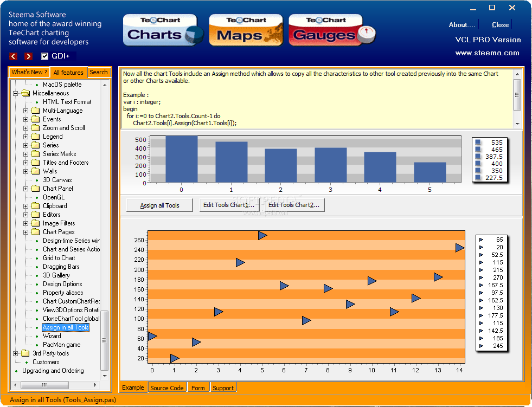This screenshot has height=407, width=532.
Task: Click the tree scroll up arrow
Action: click(105, 85)
